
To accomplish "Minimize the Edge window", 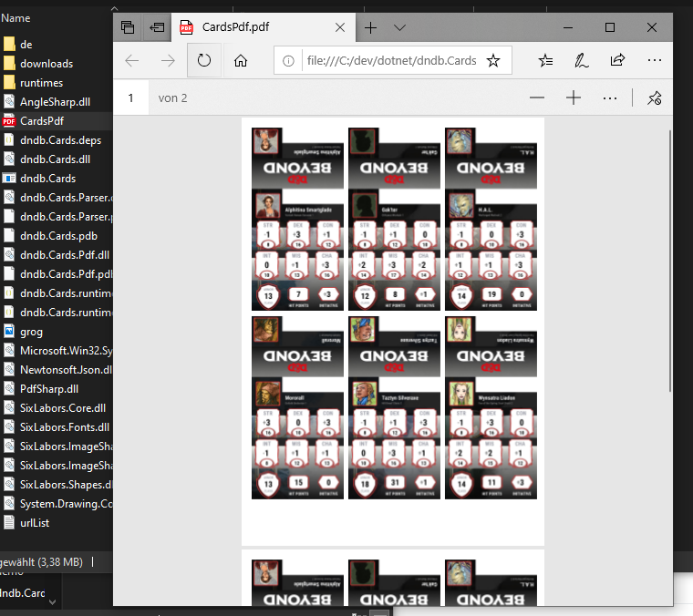I will (568, 27).
